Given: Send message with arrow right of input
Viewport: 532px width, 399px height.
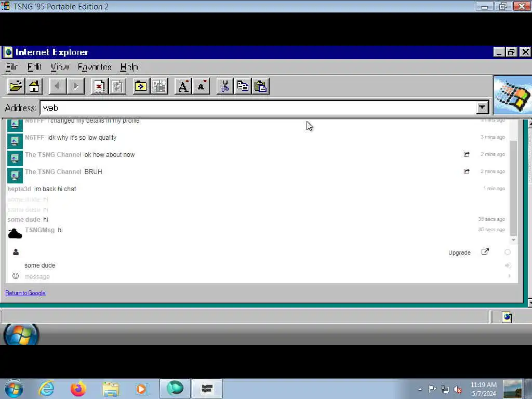Looking at the screenshot, I should tap(509, 276).
